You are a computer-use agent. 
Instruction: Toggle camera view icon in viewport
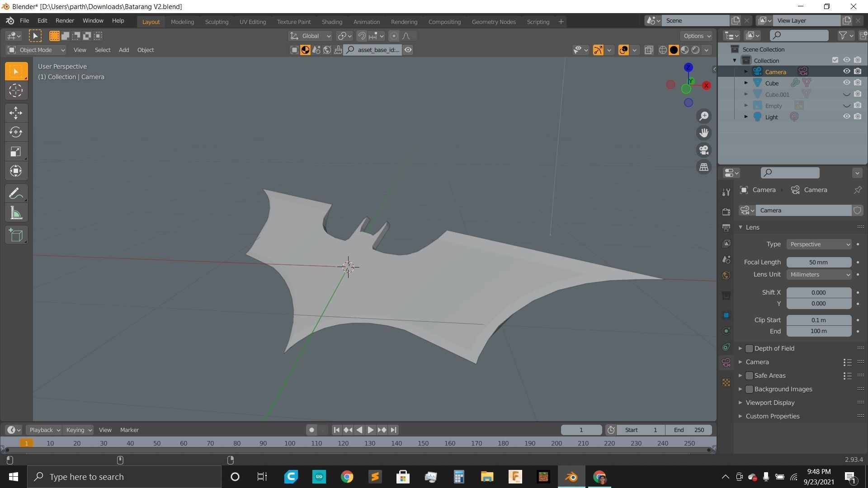pyautogui.click(x=704, y=150)
